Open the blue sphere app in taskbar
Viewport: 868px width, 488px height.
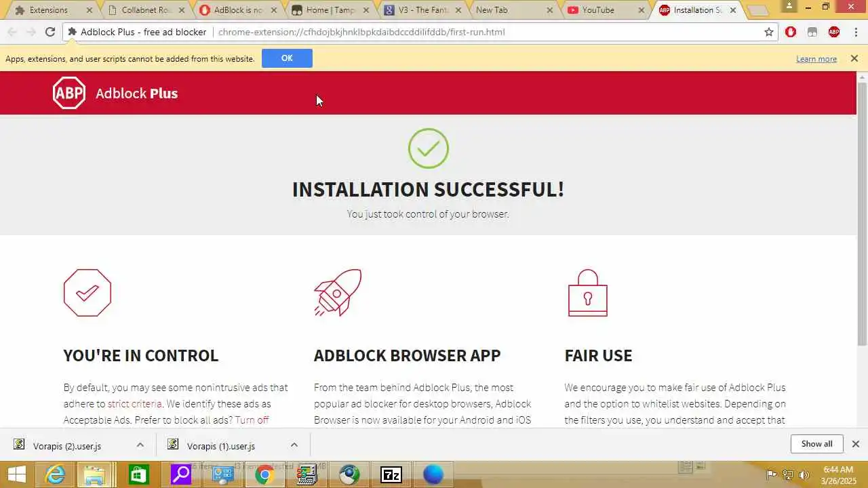433,474
